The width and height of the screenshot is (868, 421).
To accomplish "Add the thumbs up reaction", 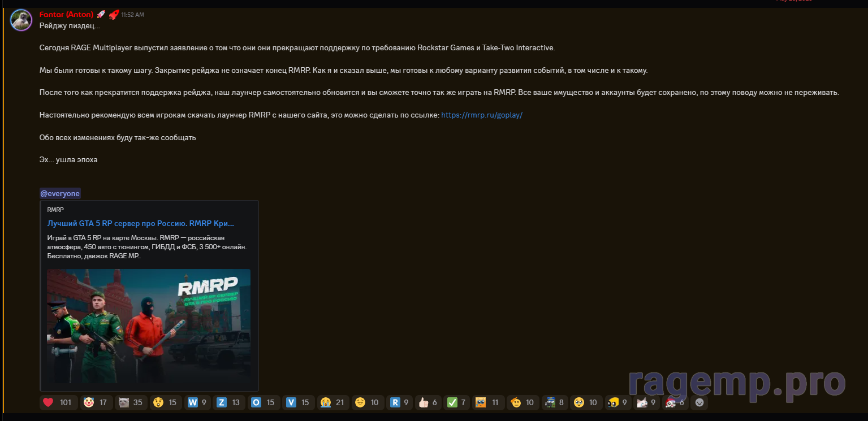I will point(428,402).
